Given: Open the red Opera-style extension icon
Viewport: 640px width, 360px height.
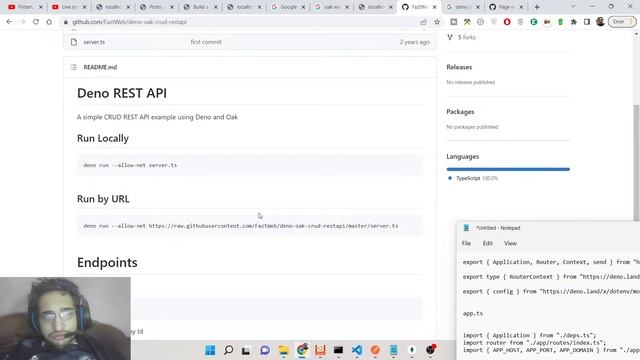Looking at the screenshot, I should tap(507, 22).
